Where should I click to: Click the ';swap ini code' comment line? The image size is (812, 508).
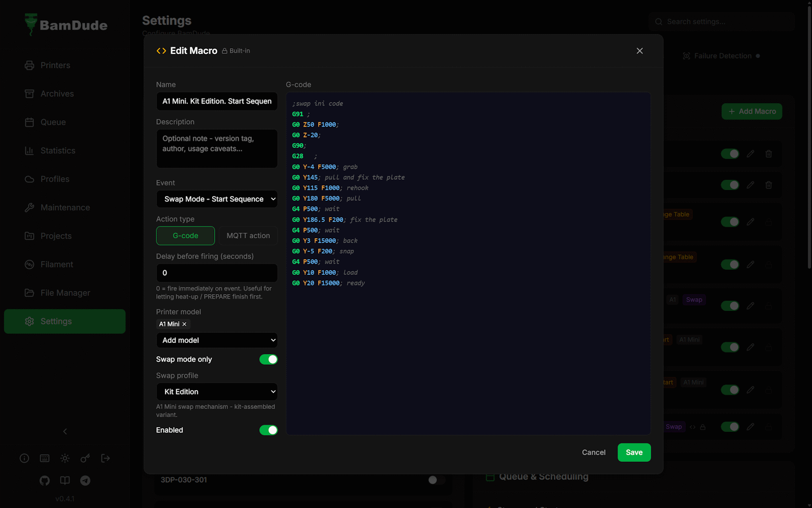tap(318, 104)
